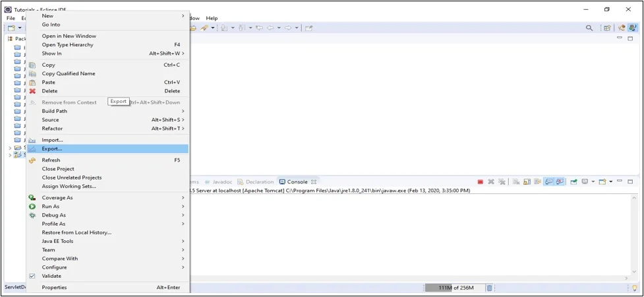The width and height of the screenshot is (644, 297).
Task: Select Export... in the context menu
Action: [x=107, y=148]
